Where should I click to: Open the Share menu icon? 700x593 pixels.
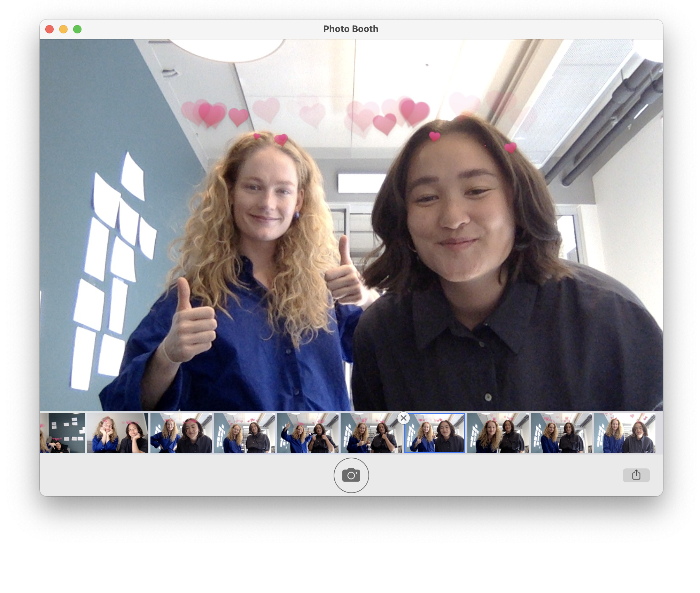[x=636, y=475]
